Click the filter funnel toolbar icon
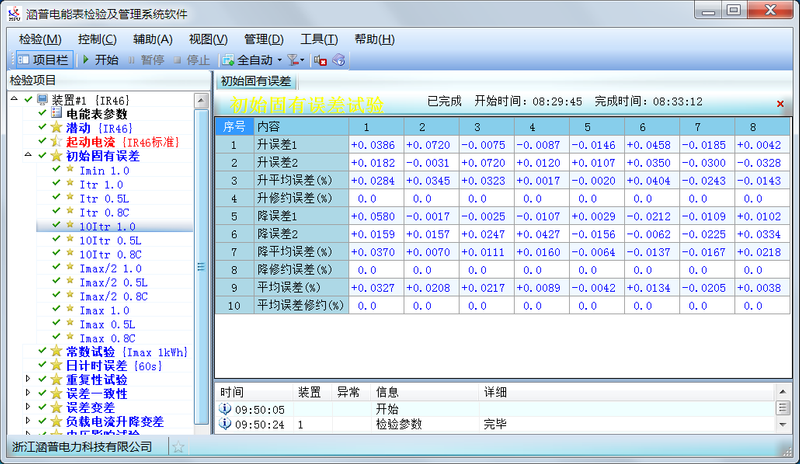Image resolution: width=800 pixels, height=464 pixels. tap(291, 60)
